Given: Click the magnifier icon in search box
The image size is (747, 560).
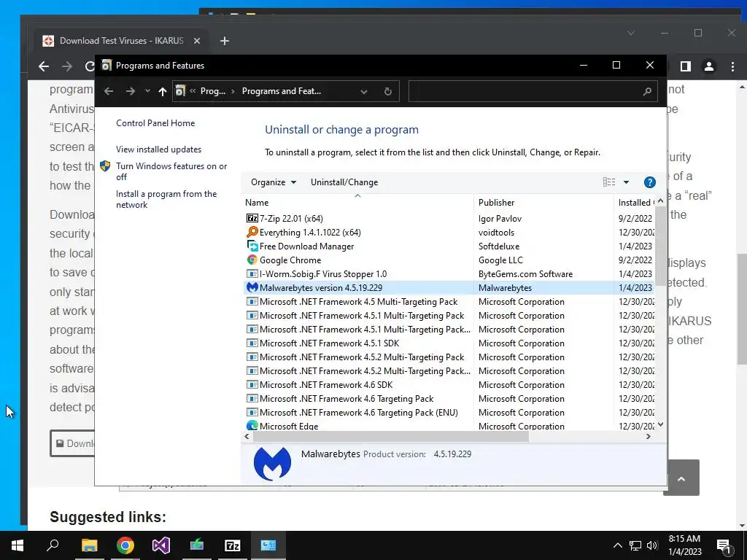Looking at the screenshot, I should coord(647,91).
